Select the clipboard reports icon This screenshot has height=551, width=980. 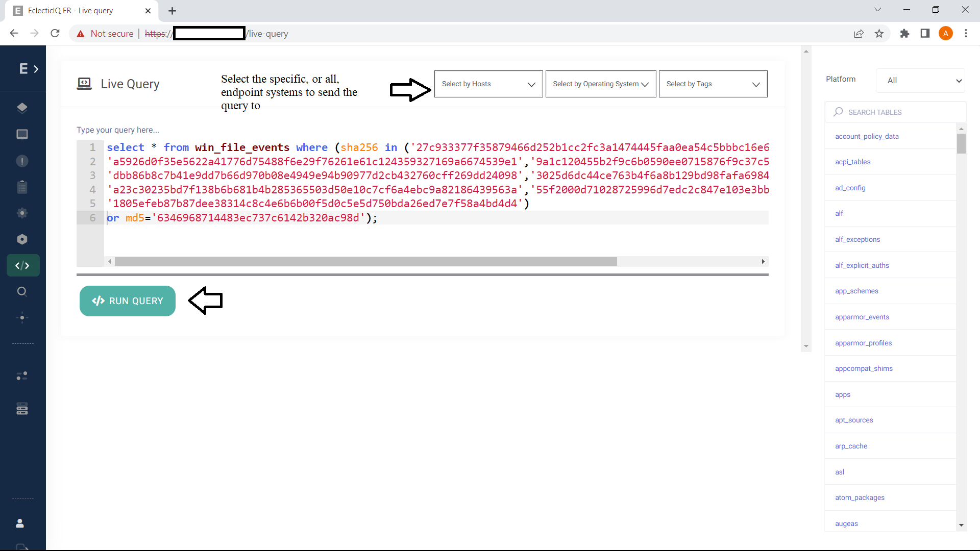point(22,186)
